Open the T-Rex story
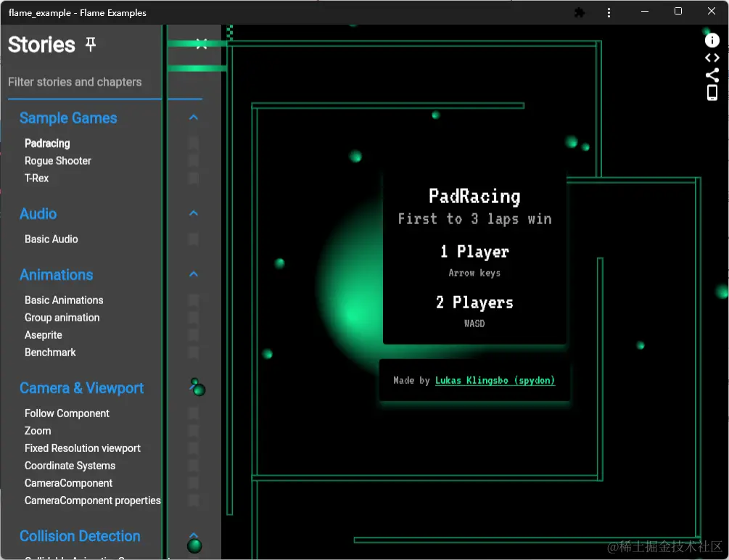 [x=37, y=178]
